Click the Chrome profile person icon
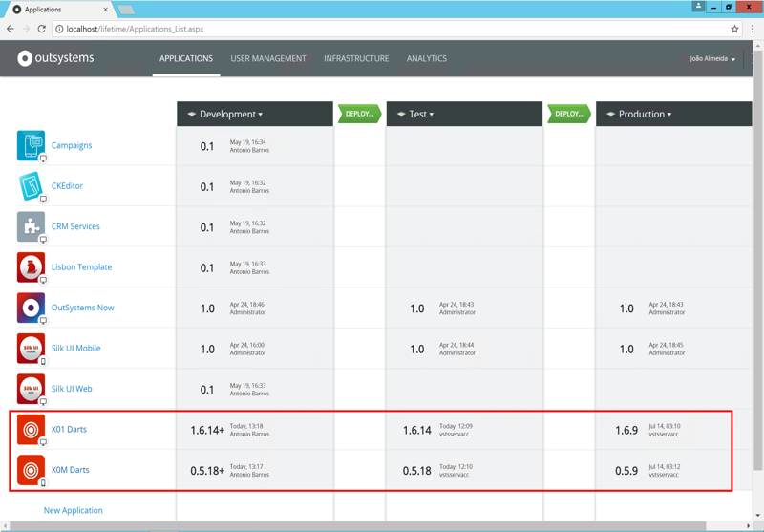 click(698, 7)
